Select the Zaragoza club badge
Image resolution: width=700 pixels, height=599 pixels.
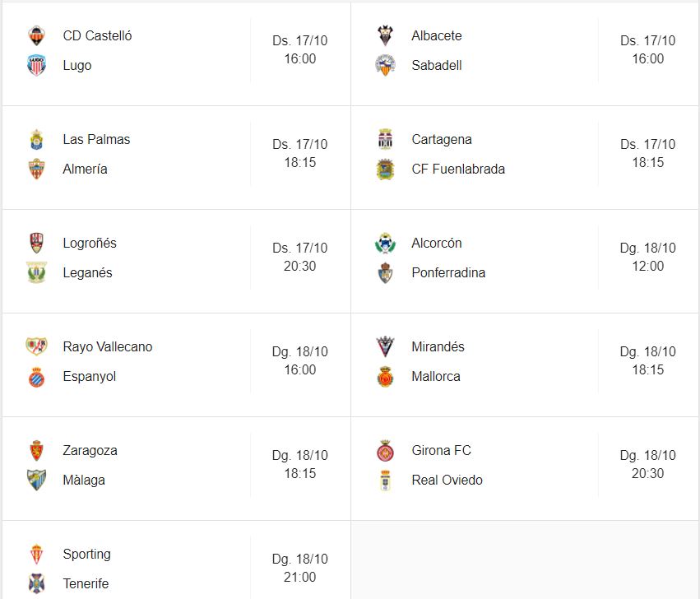36,450
